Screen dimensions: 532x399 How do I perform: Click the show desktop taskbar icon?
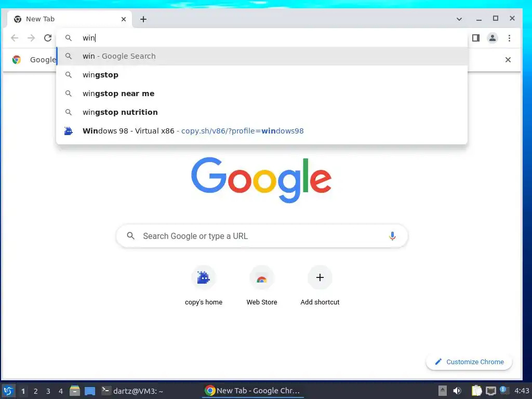tap(89, 391)
